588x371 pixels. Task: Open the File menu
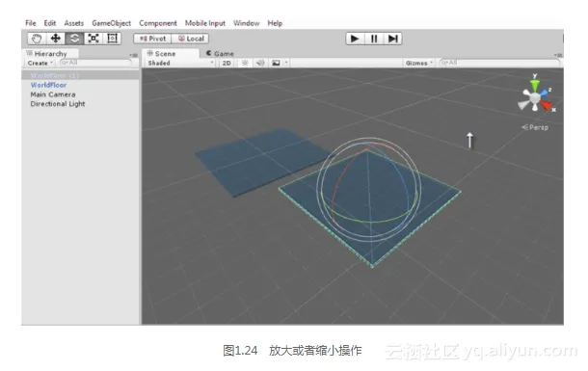[x=31, y=23]
